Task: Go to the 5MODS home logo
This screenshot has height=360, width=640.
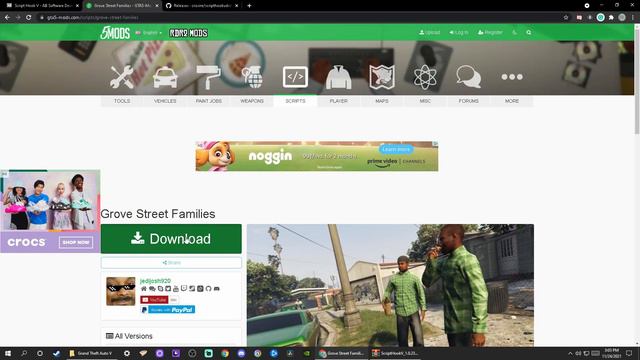Action: (115, 33)
